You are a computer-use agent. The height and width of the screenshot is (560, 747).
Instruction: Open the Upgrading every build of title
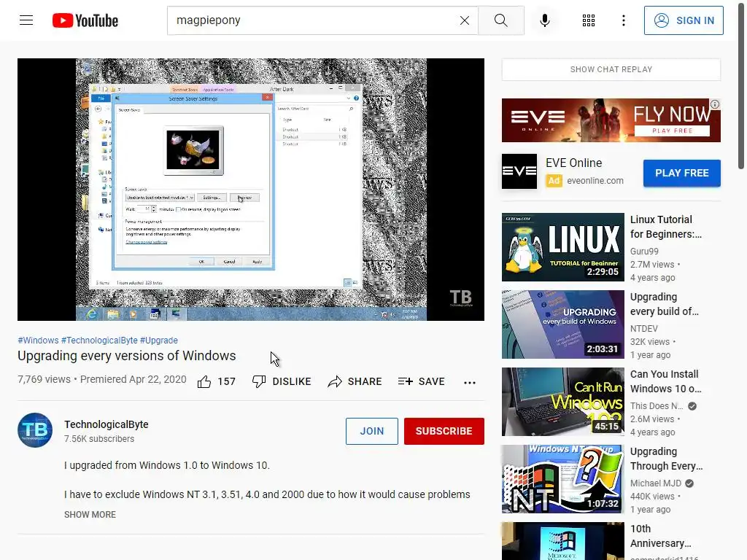point(664,304)
